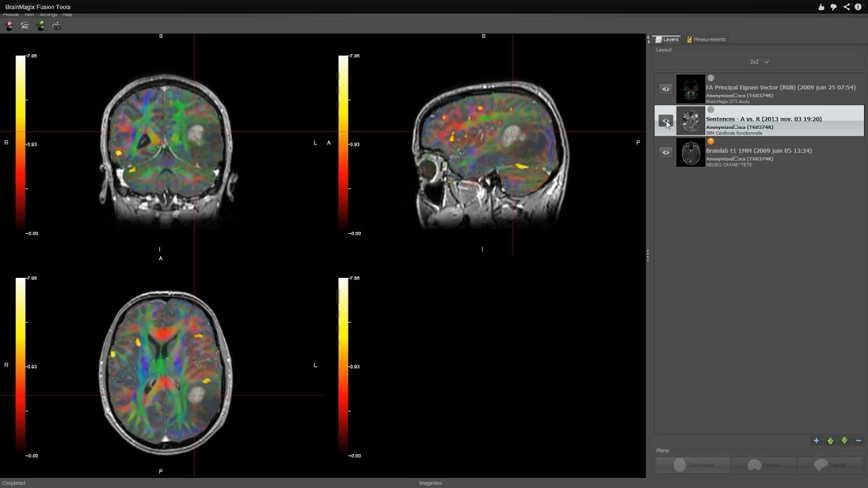The width and height of the screenshot is (868, 488).
Task: Toggle visibility of FA Principal Eigen Vector layer
Action: pyautogui.click(x=665, y=89)
